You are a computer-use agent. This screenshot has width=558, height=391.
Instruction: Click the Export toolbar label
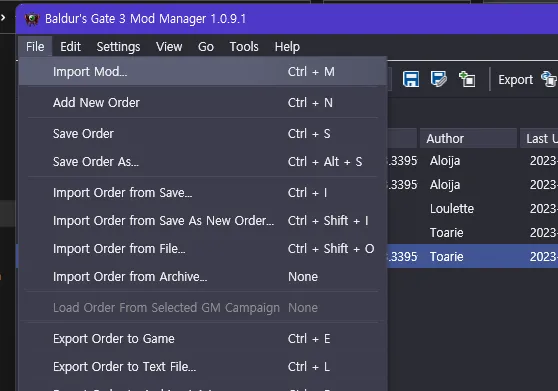pos(515,80)
